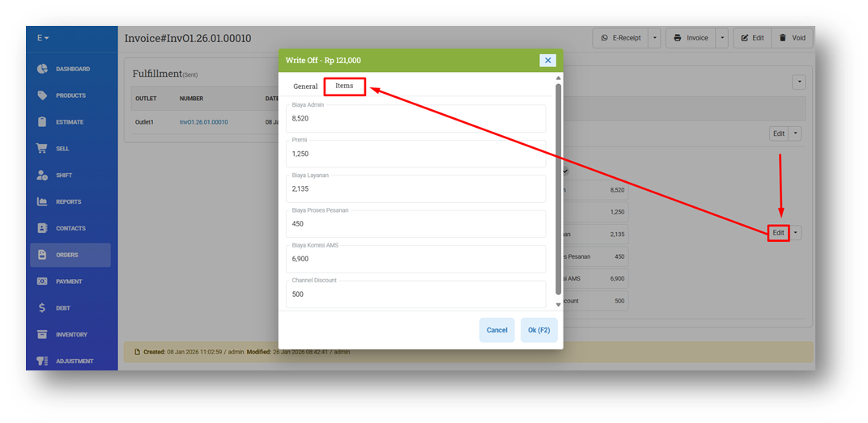Click the Biaya Admin input field

pyautogui.click(x=415, y=118)
